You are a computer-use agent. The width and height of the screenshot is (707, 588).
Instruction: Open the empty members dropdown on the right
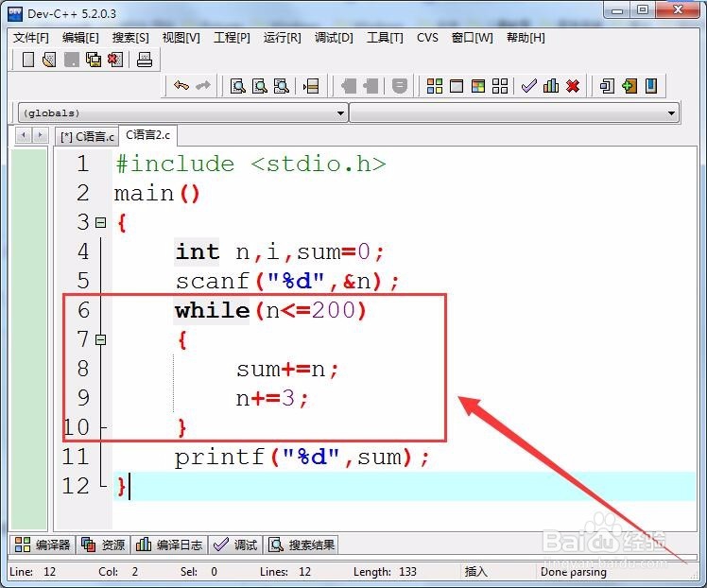pos(671,113)
